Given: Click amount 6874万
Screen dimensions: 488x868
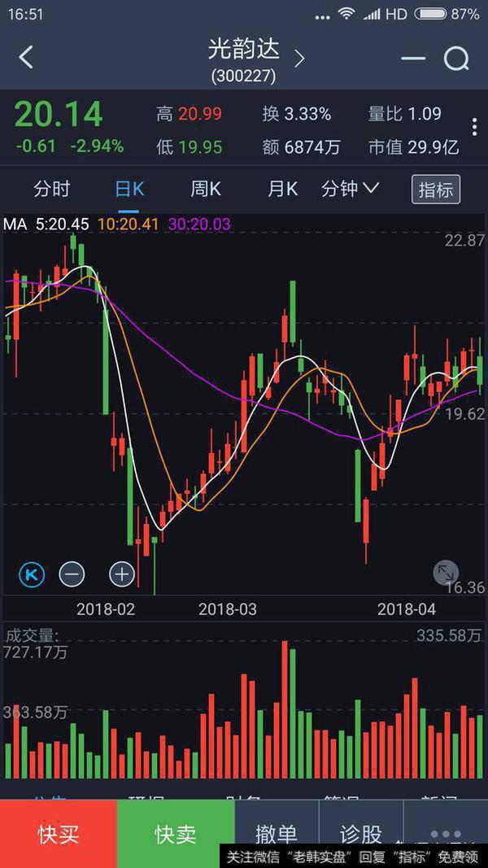Looking at the screenshot, I should pyautogui.click(x=312, y=147).
